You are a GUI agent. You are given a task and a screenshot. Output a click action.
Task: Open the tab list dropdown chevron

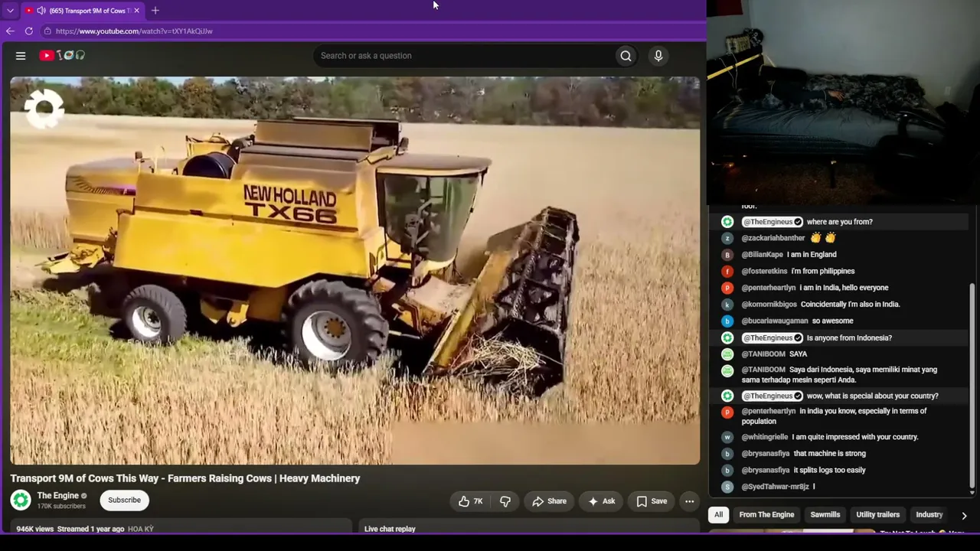(10, 11)
